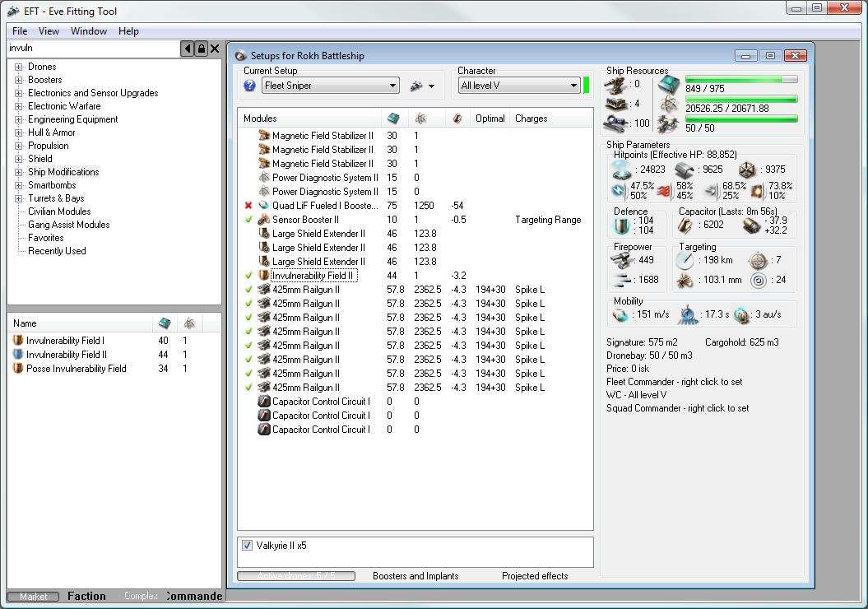Expand the Drones tree node
868x609 pixels.
coord(18,67)
